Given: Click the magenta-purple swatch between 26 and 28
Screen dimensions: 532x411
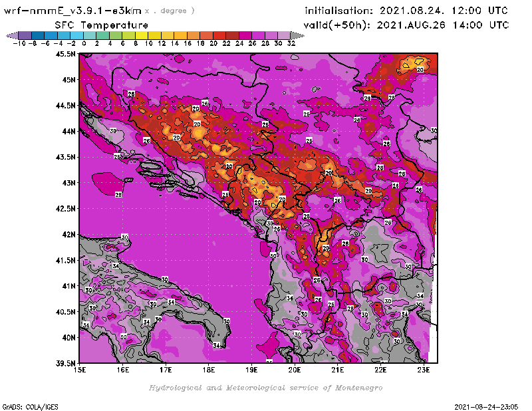Looking at the screenshot, I should pos(258,36).
